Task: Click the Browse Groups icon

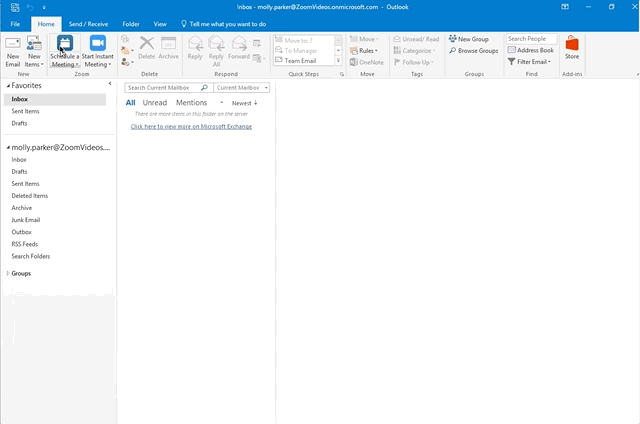Action: point(452,51)
